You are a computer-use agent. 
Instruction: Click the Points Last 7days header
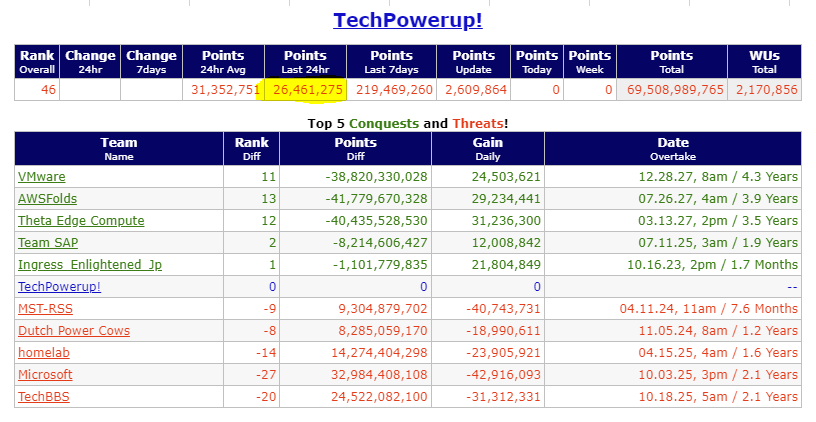[x=391, y=62]
